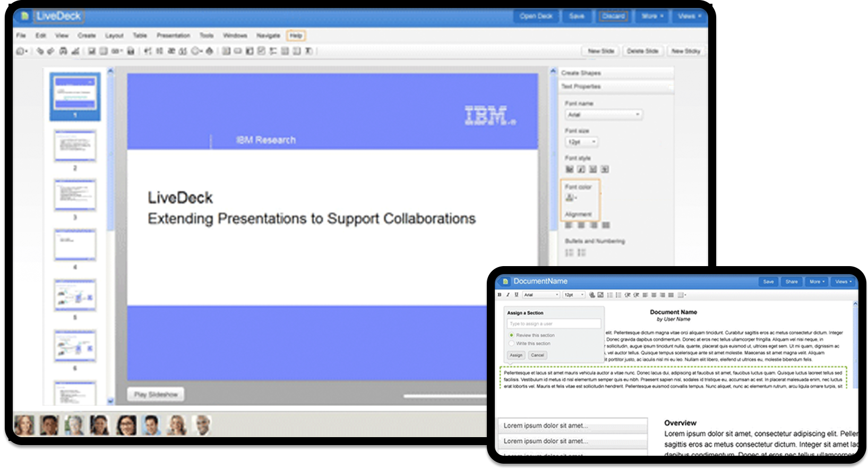
Task: Click New Sticky button
Action: (686, 51)
